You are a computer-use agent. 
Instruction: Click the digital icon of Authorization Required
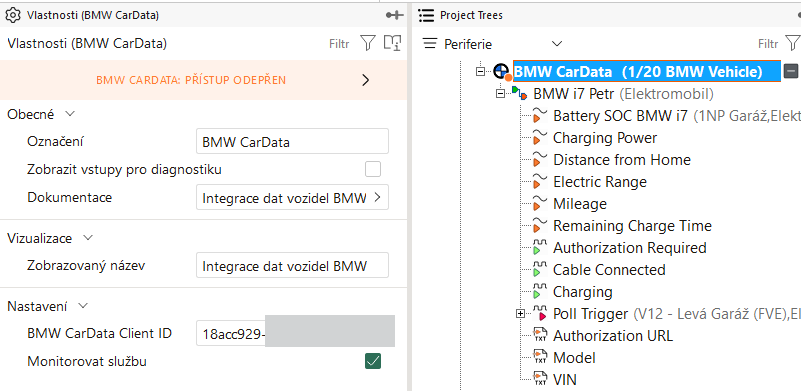(x=539, y=247)
